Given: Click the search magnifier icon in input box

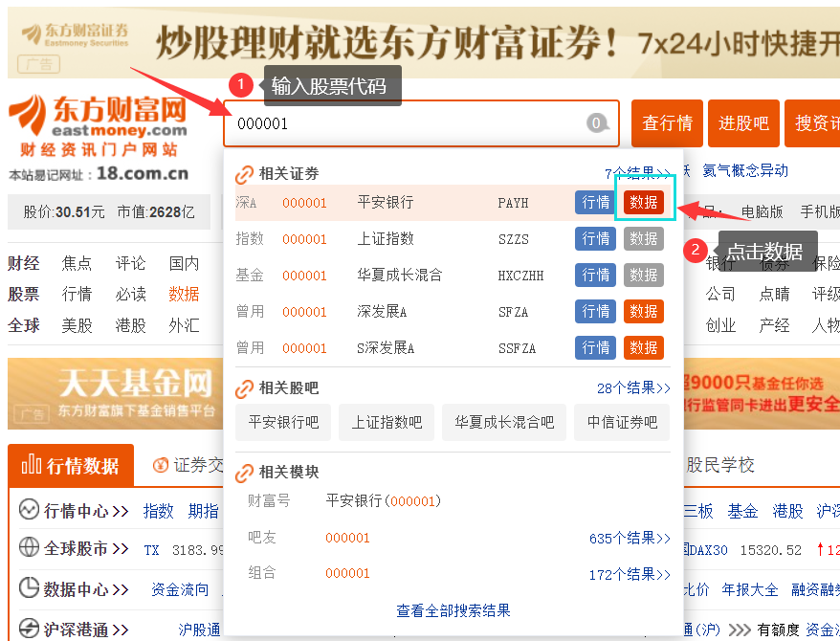Looking at the screenshot, I should tap(597, 123).
